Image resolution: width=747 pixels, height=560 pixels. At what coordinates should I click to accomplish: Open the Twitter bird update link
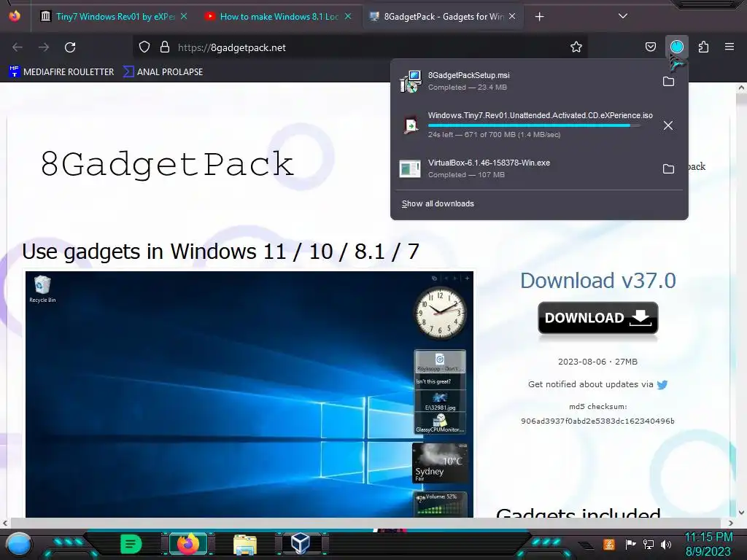tap(662, 385)
